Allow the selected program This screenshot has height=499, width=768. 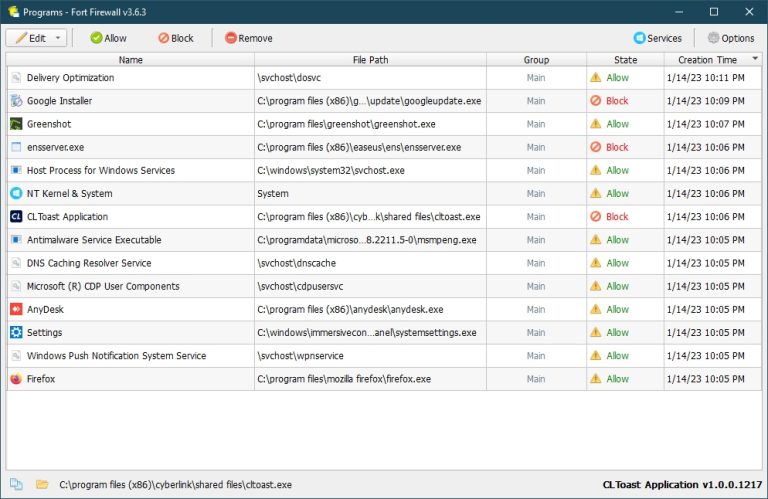coord(108,38)
